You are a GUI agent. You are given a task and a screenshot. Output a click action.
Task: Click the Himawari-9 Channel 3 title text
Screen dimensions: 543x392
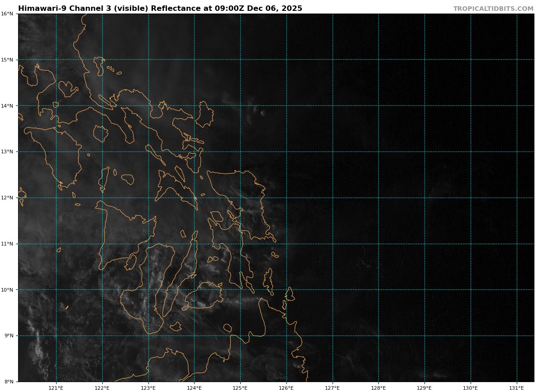tap(160, 9)
